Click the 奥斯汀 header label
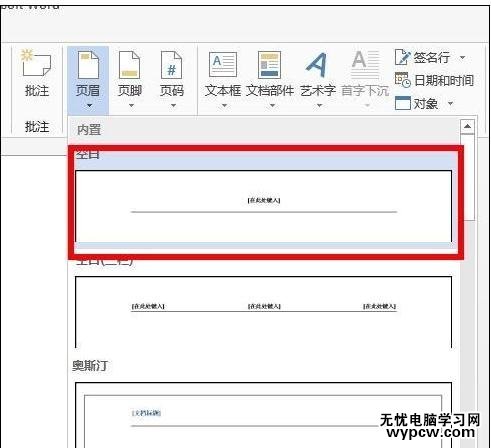This screenshot has width=491, height=448. pyautogui.click(x=90, y=366)
